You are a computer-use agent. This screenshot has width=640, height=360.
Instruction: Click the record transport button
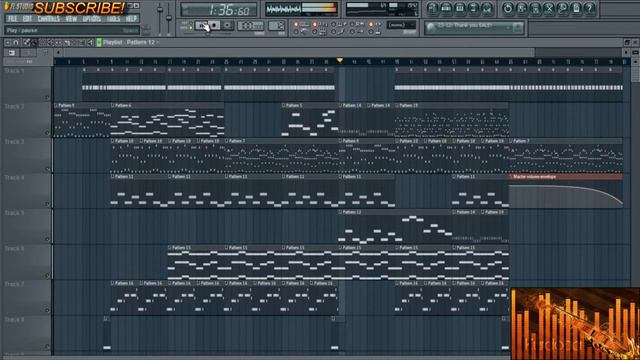227,26
